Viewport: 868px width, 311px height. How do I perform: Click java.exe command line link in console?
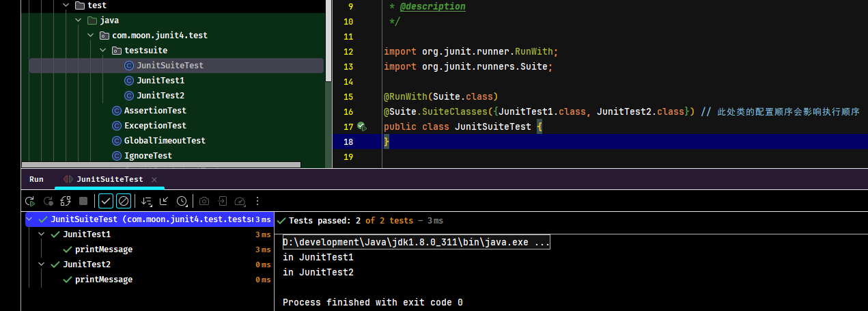click(x=416, y=243)
